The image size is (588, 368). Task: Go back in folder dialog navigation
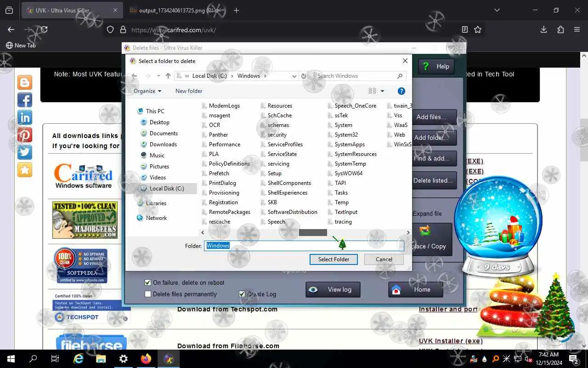pyautogui.click(x=134, y=76)
